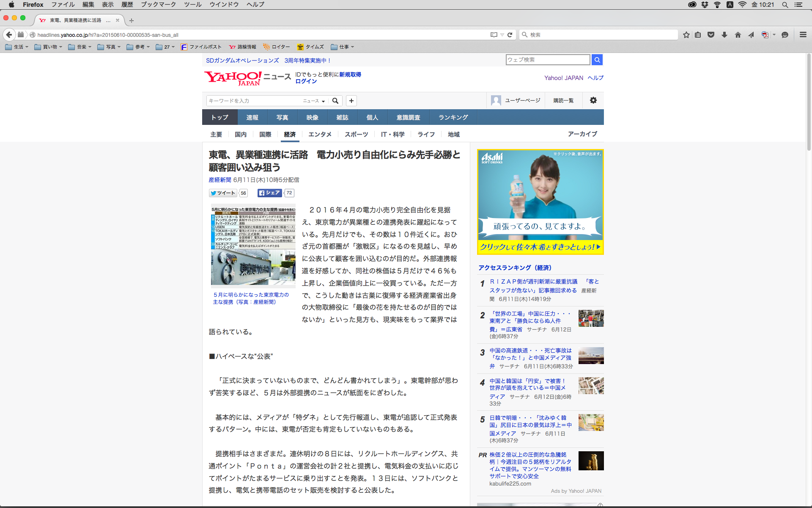Viewport: 812px width, 508px height.
Task: Open the ブックマーク menu in menu bar
Action: (x=158, y=5)
